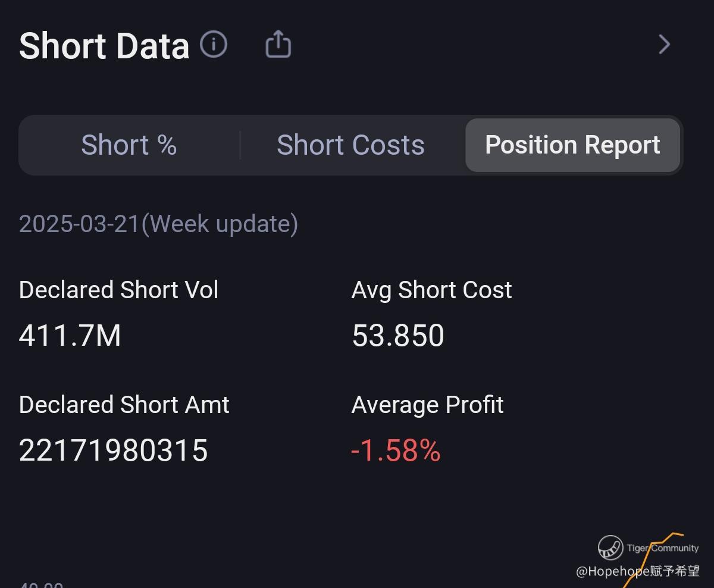Screen dimensions: 714x588
Task: Click the Declared Short Vol label
Action: tap(118, 290)
